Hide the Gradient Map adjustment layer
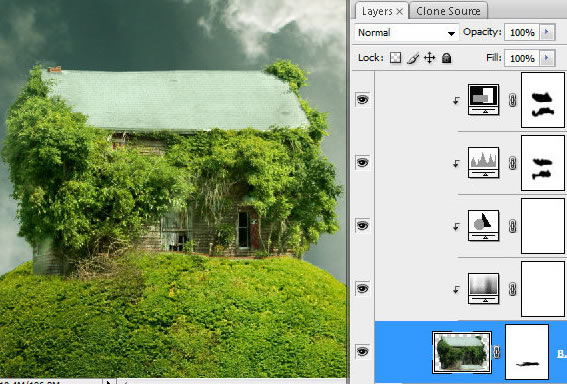This screenshot has width=567, height=384. click(362, 288)
